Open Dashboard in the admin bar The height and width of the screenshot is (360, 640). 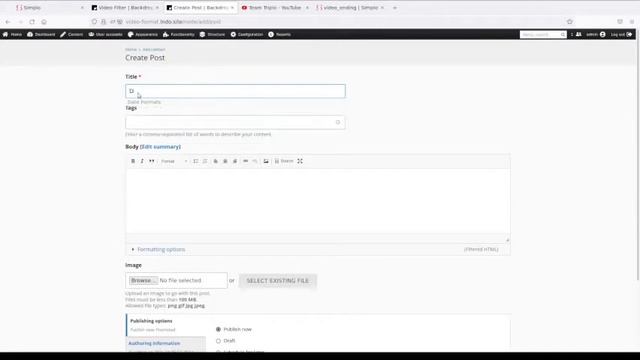[41, 35]
